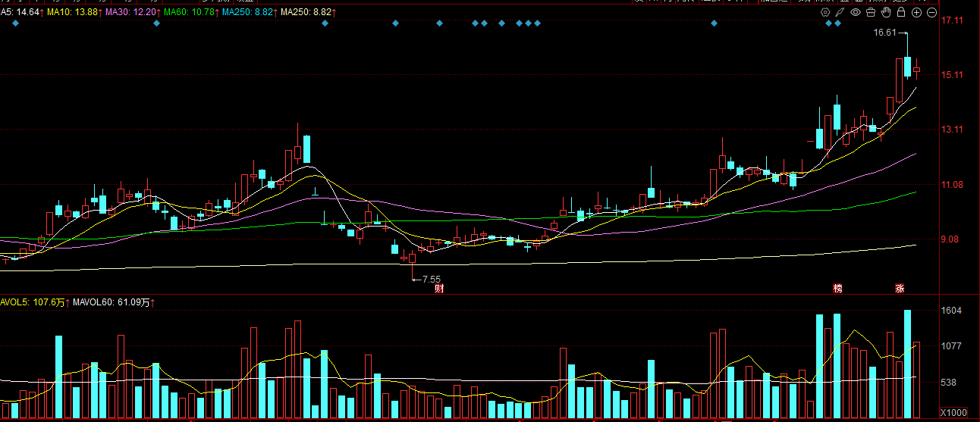Select the tallest cyan volume bar
Screen dimensions: 980x422
pyautogui.click(x=908, y=364)
